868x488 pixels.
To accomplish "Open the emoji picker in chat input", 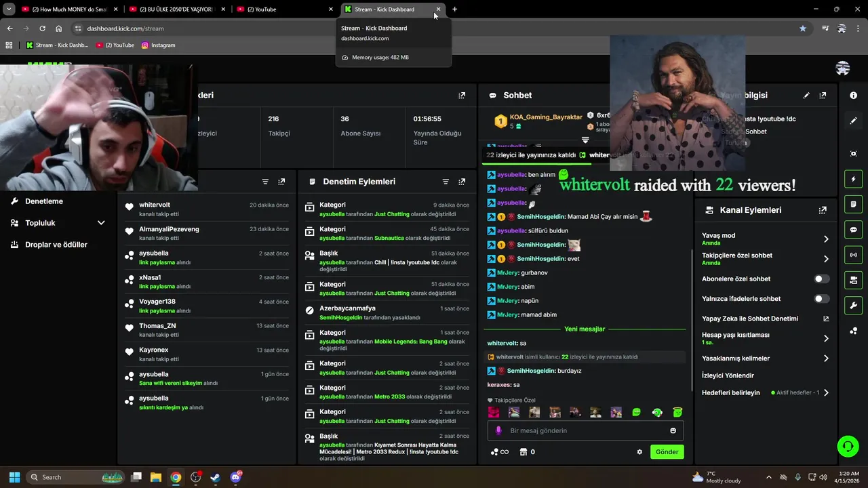I will 673,430.
